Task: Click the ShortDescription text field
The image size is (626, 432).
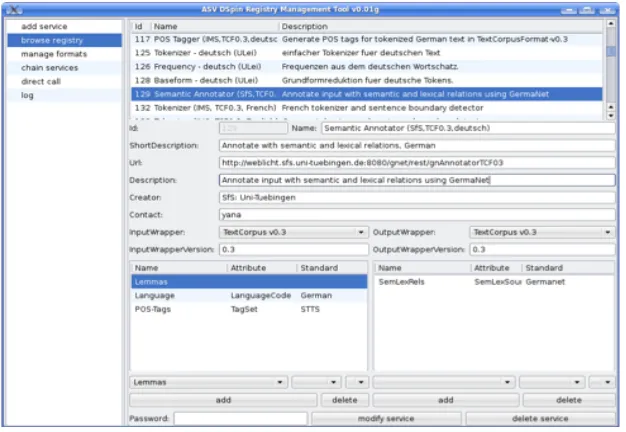Action: point(417,146)
